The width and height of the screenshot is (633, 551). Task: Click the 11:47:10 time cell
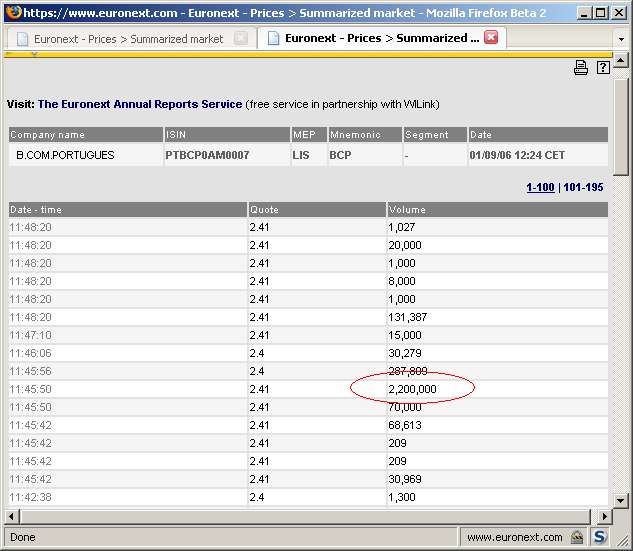pos(128,335)
